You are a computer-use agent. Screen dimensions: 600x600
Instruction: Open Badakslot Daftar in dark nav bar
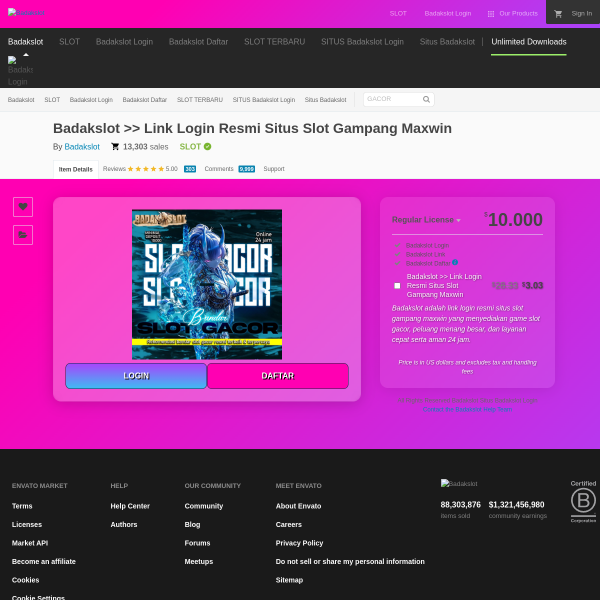tap(198, 42)
